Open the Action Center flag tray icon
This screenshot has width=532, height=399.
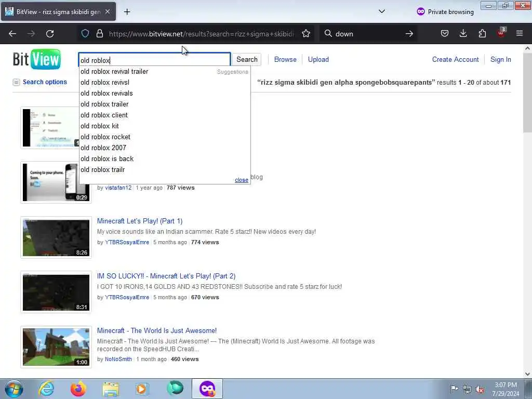point(454,389)
